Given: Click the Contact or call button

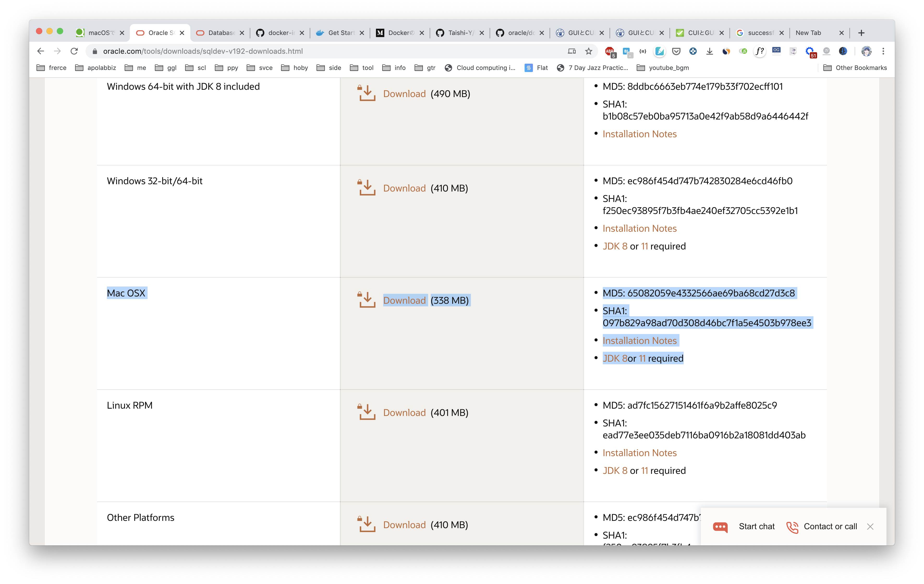Looking at the screenshot, I should tap(822, 526).
